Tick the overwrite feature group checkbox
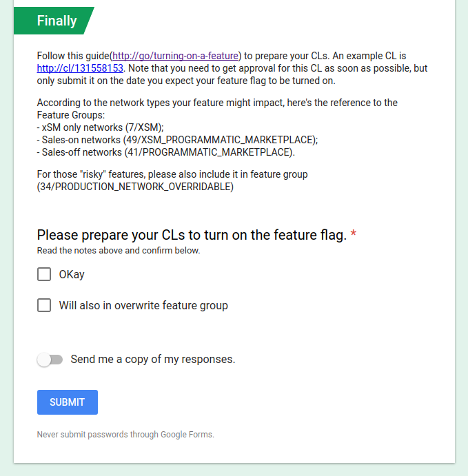 pyautogui.click(x=44, y=305)
